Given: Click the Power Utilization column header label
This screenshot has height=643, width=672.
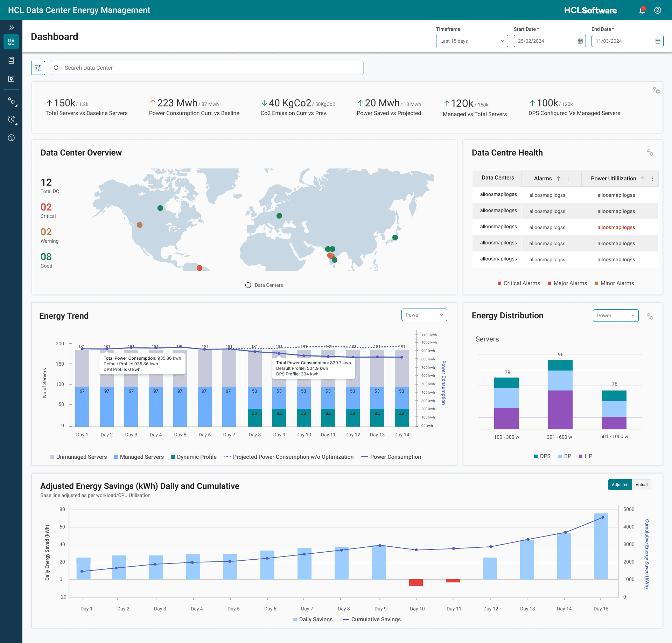Looking at the screenshot, I should click(613, 179).
